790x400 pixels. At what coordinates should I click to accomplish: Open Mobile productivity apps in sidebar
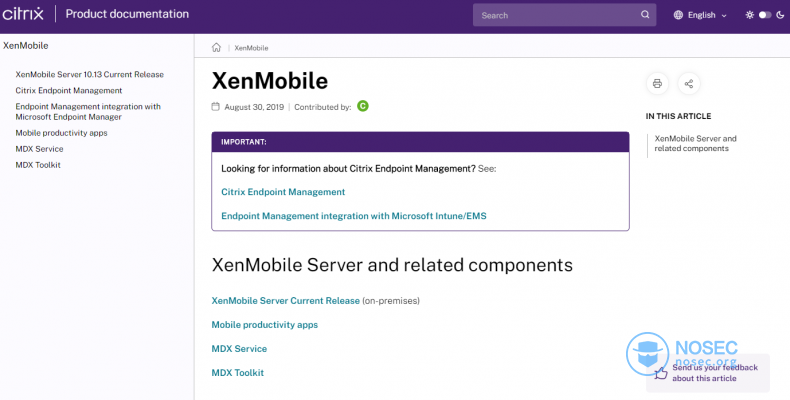coord(61,133)
